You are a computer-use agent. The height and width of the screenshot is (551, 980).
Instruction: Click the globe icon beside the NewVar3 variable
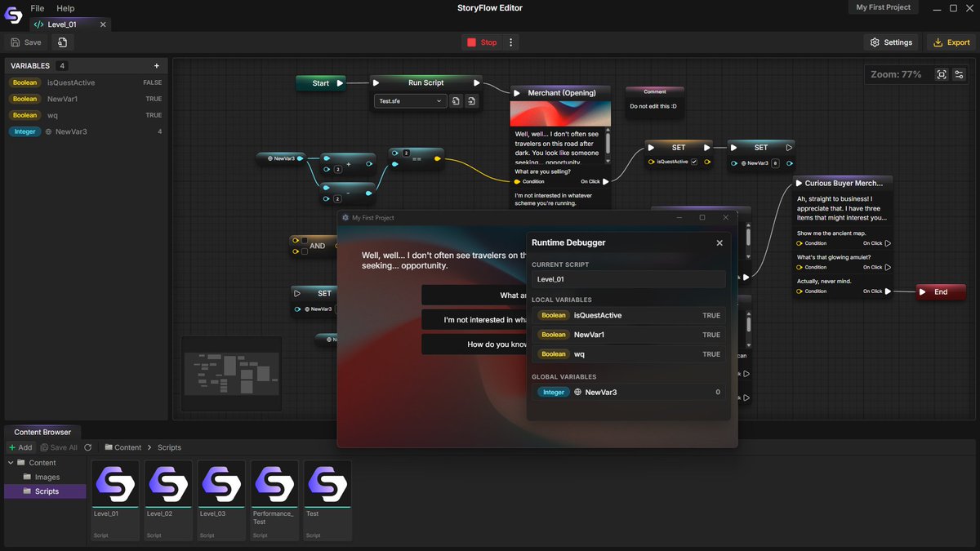click(x=50, y=131)
